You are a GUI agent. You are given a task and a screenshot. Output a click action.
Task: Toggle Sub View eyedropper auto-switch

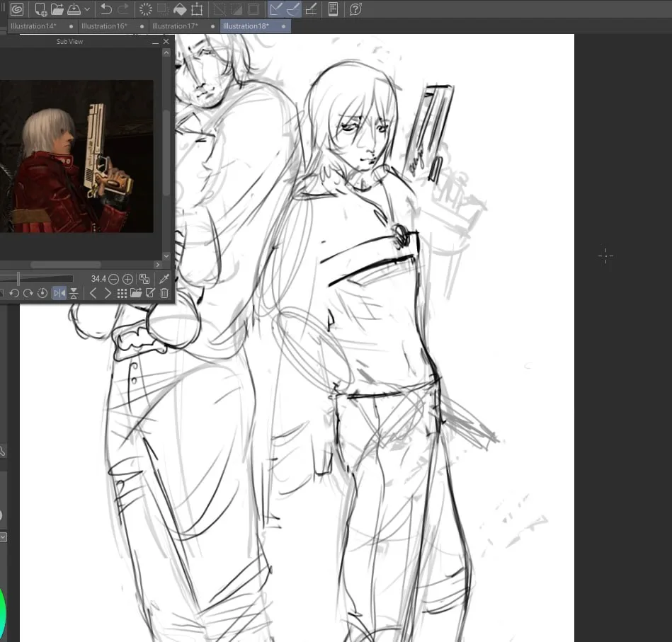(164, 280)
